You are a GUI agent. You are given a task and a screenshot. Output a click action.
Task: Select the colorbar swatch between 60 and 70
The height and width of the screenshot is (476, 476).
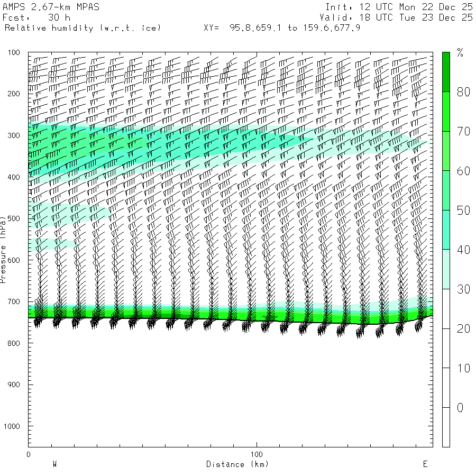446,151
